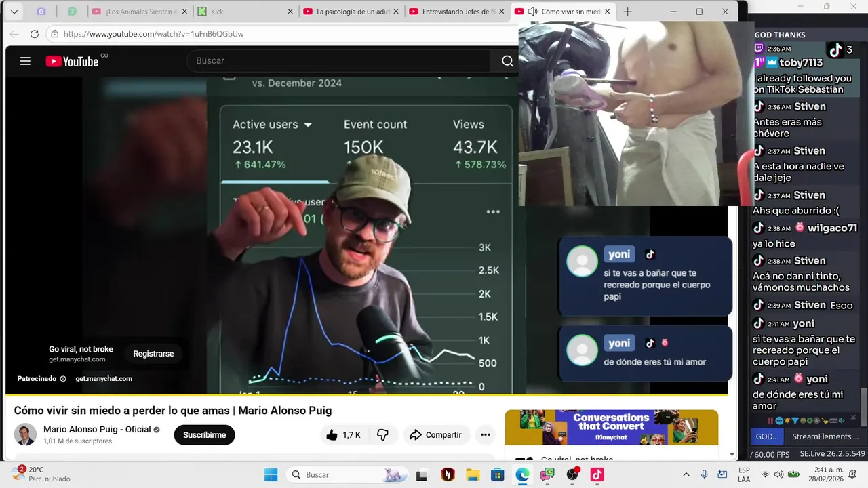Pause the chat with the red pause icon
Viewport: 868px width, 488px height.
pos(770,421)
